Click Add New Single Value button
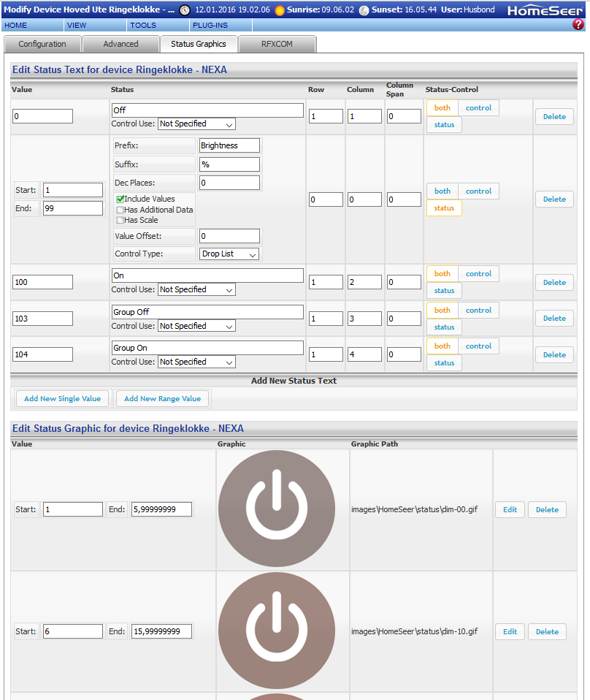The image size is (590, 700). pyautogui.click(x=63, y=399)
